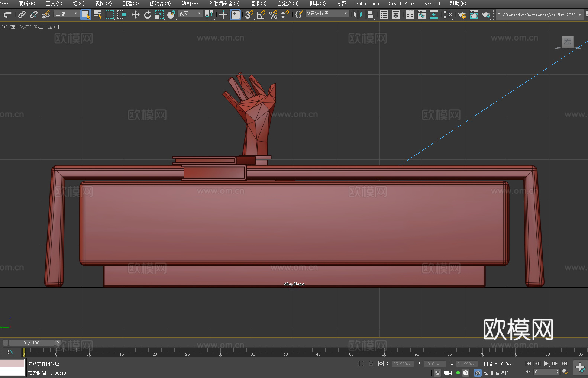Open the 视图(V) menu
588x378 pixels.
click(x=103, y=4)
